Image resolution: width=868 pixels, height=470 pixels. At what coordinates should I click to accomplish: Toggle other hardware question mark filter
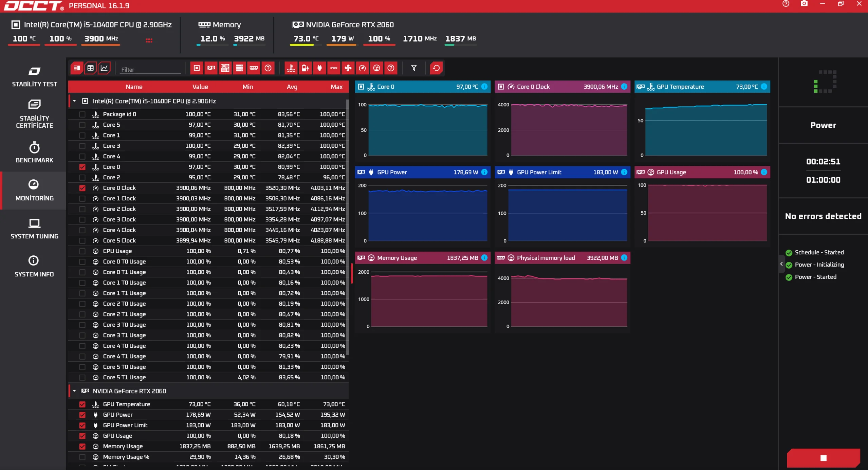(268, 68)
